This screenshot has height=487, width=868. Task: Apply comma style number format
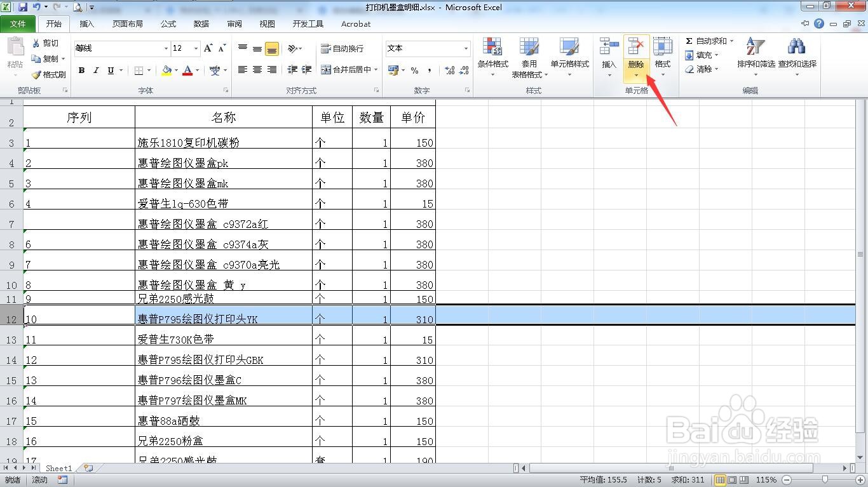[430, 70]
